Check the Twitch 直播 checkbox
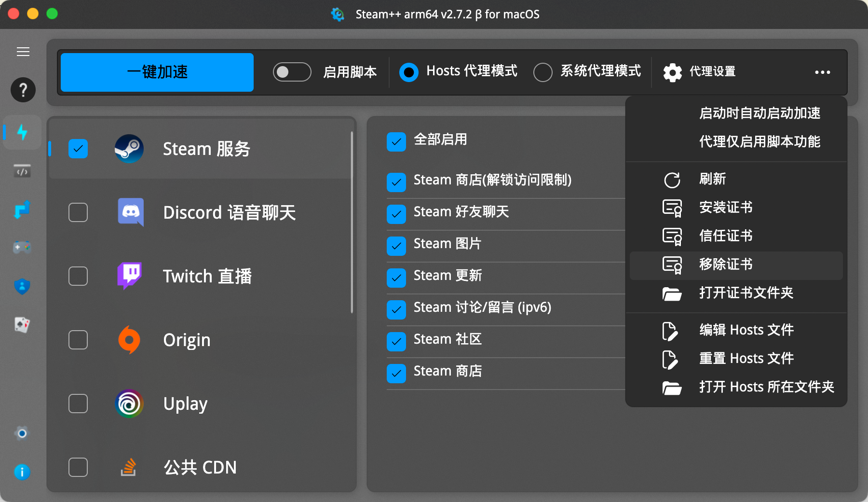This screenshot has height=502, width=868. tap(78, 276)
